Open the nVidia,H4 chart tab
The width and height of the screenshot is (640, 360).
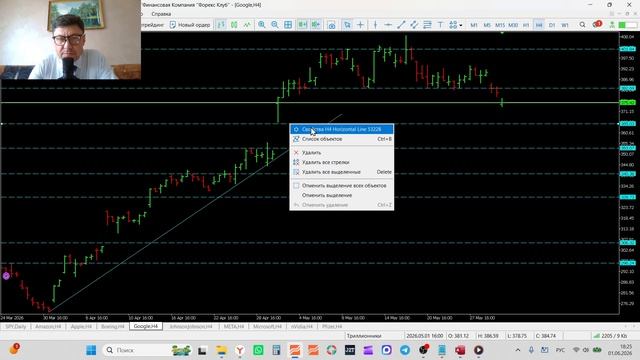[302, 327]
